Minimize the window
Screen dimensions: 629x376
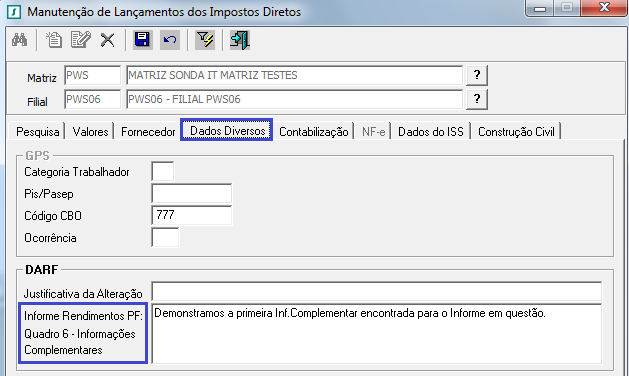pos(540,8)
